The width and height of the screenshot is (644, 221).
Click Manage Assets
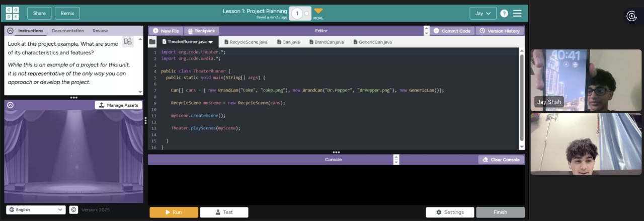119,105
